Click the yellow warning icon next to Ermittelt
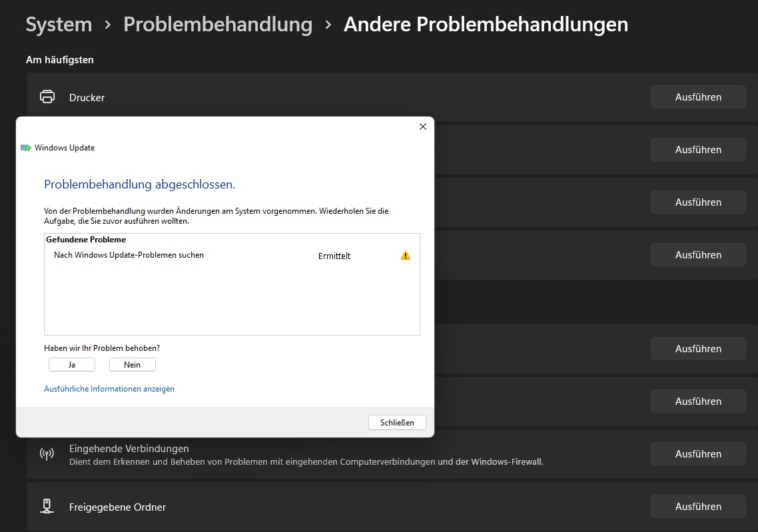 point(406,255)
